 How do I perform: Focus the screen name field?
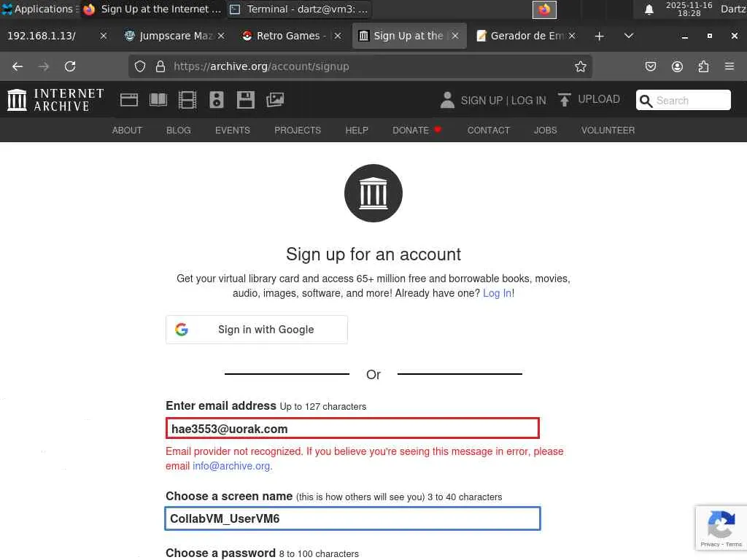(x=352, y=518)
